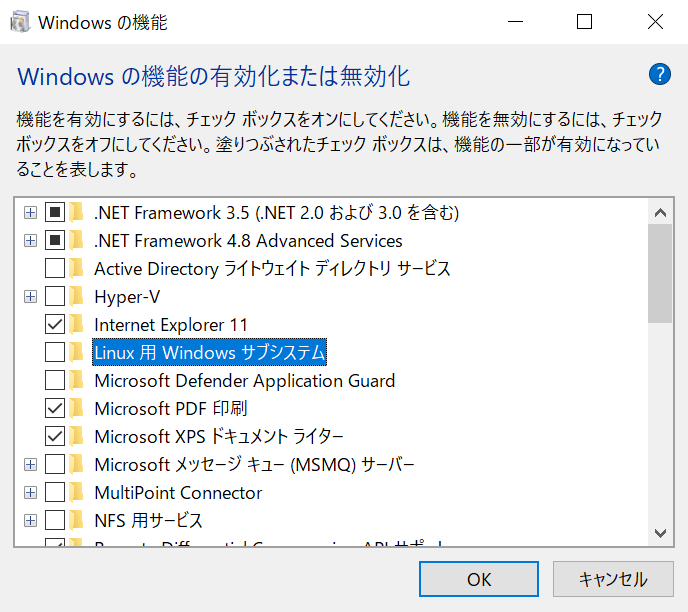Click folder icon beside Microsoft PDF 印刷

click(76, 408)
